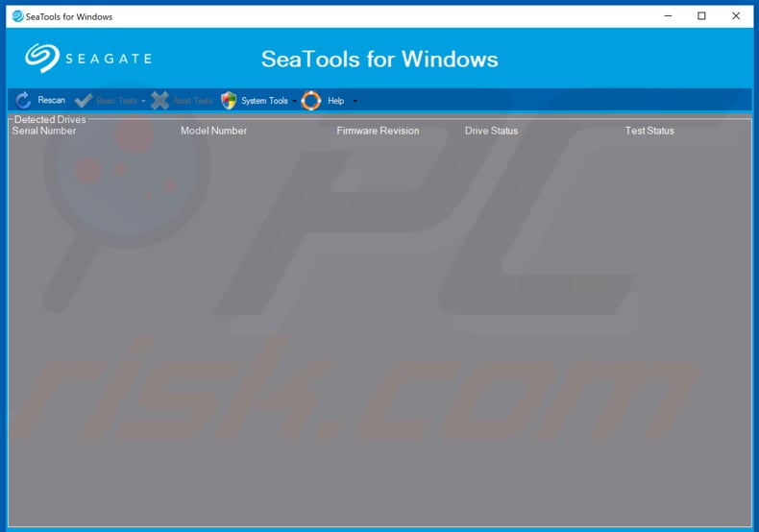Close the SeaTools for Windows window
The image size is (759, 532).
[x=736, y=16]
